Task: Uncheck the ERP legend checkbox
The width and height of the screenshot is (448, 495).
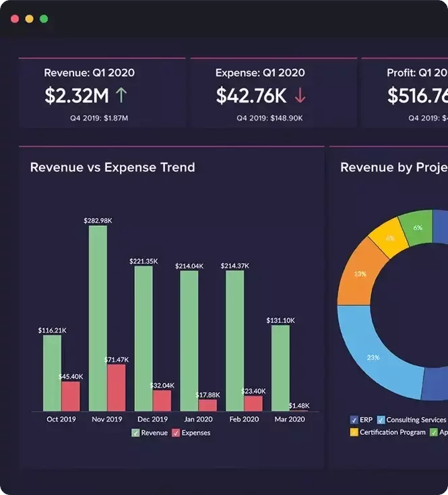Action: [x=354, y=419]
